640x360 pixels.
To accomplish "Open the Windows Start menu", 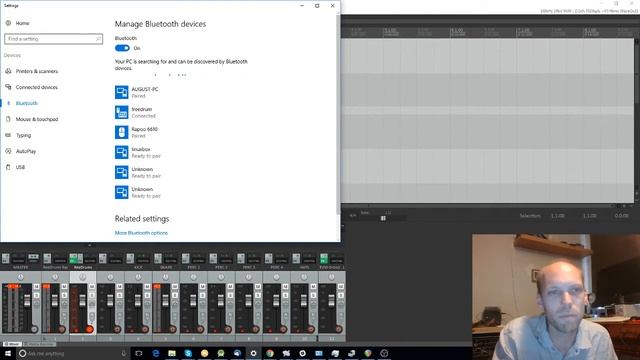I will (8, 353).
